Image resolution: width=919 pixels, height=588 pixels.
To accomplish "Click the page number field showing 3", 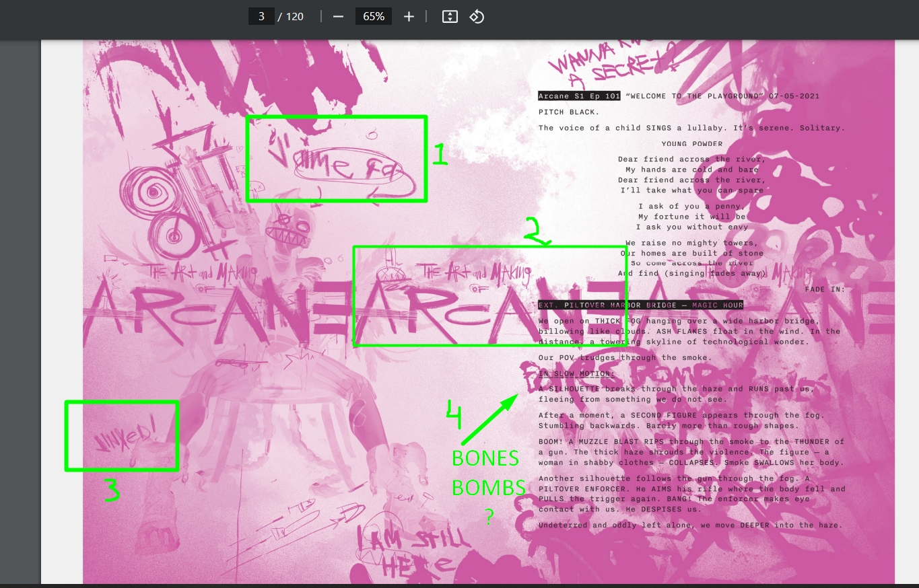I will point(261,16).
